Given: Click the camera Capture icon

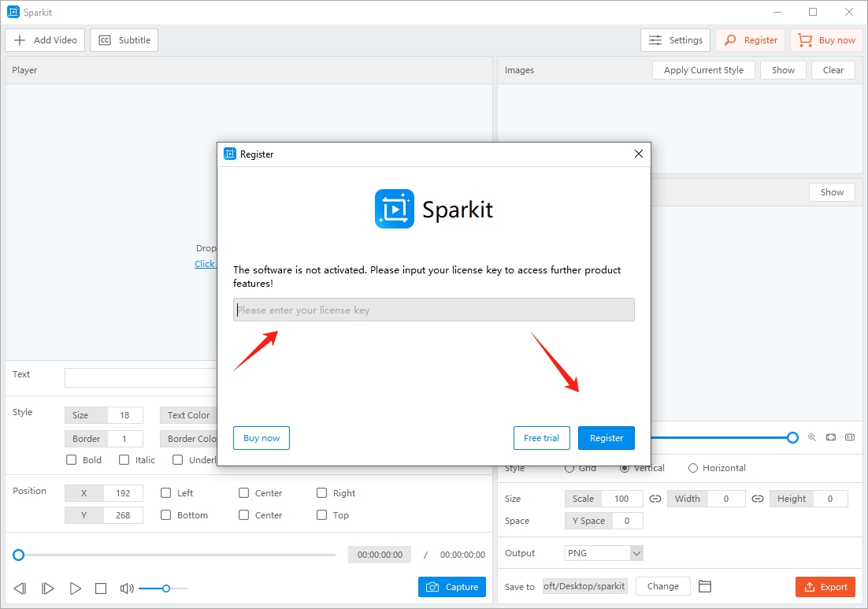Looking at the screenshot, I should (x=431, y=586).
